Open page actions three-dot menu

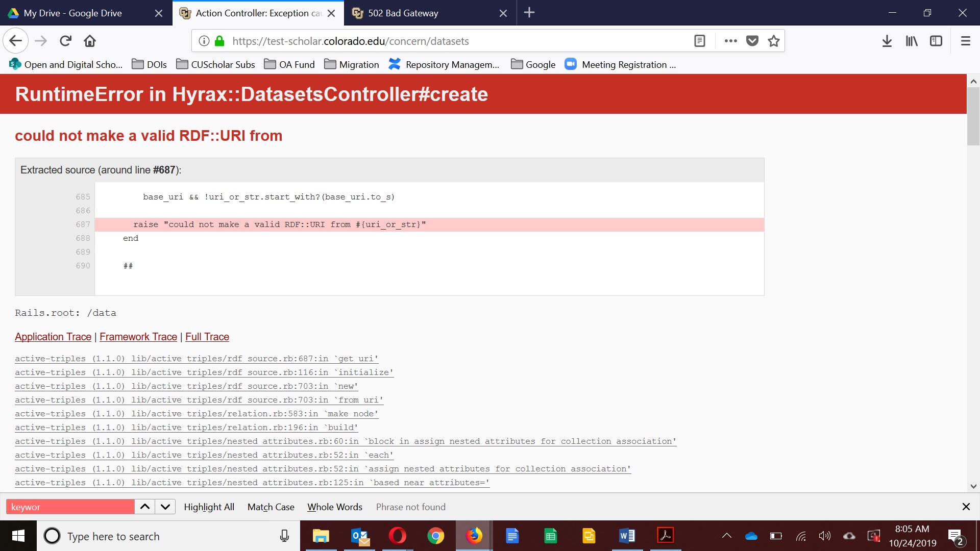click(x=731, y=41)
